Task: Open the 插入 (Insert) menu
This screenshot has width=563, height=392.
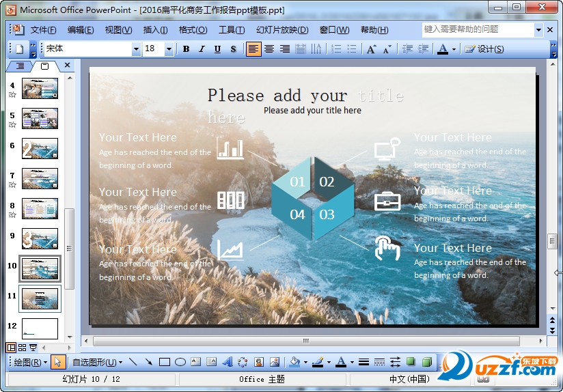Action: tap(155, 30)
